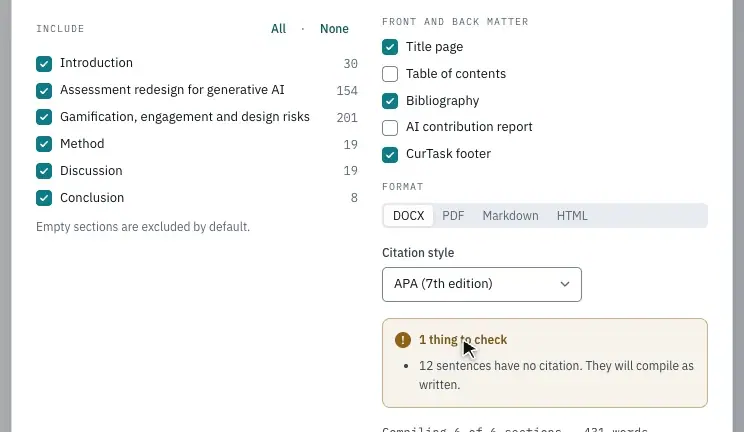This screenshot has height=432, width=744.
Task: Click the warning exclamation icon
Action: click(403, 340)
